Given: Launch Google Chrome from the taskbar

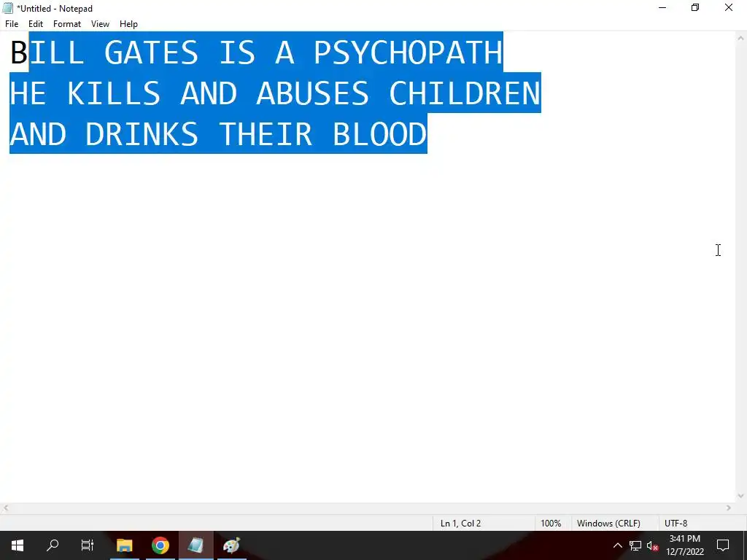Looking at the screenshot, I should click(x=160, y=545).
